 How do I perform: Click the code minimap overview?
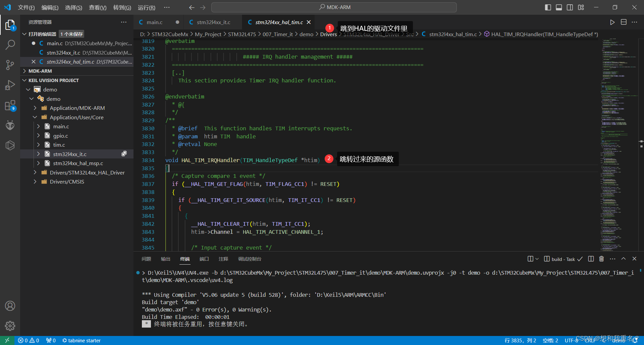click(x=619, y=144)
